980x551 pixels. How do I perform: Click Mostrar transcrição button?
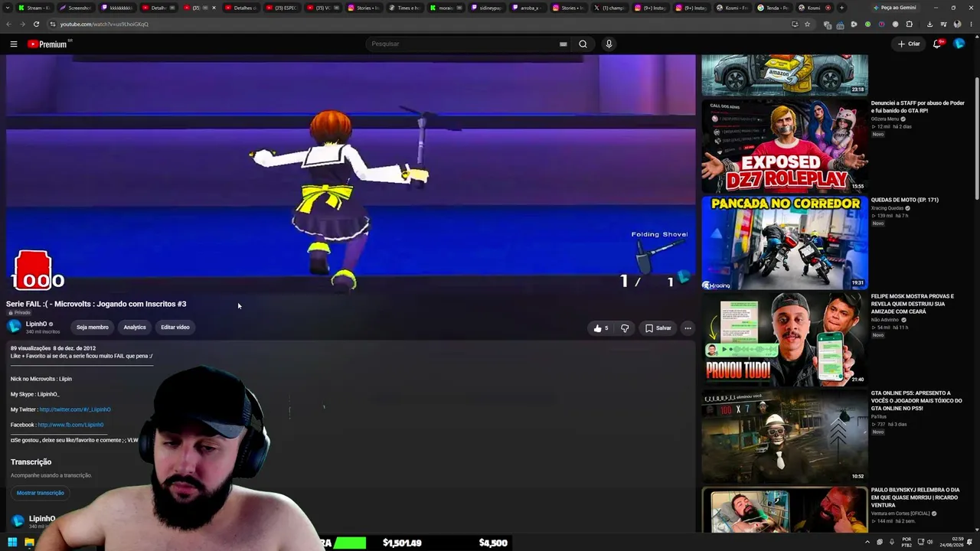coord(41,493)
